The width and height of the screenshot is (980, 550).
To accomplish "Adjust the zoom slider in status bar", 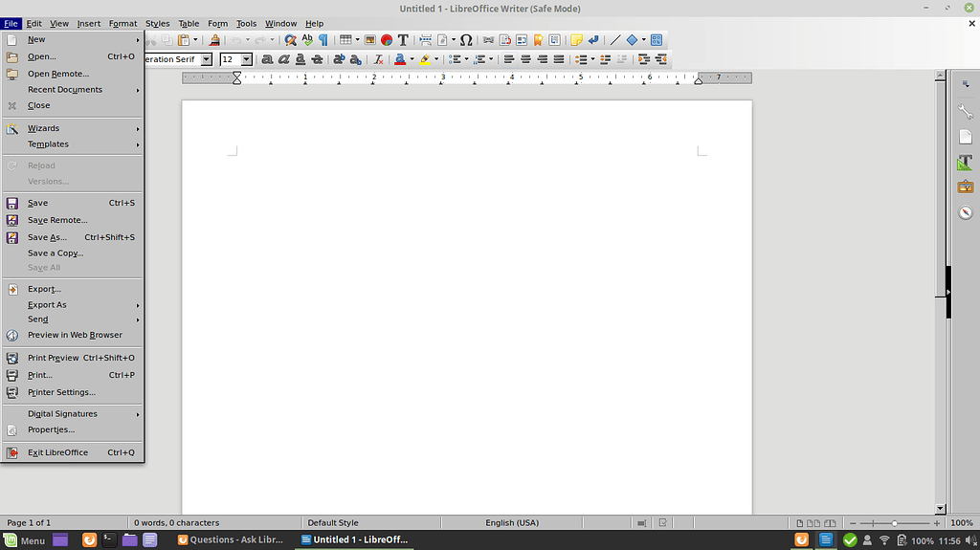I will (894, 523).
